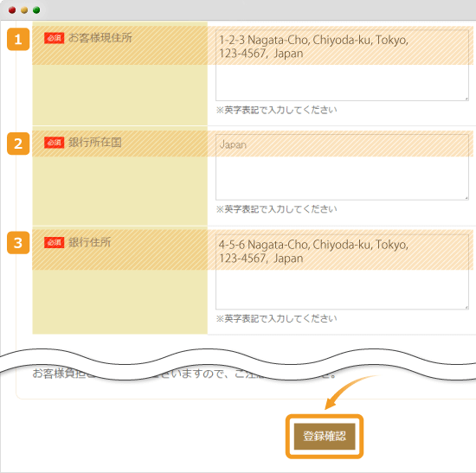
Task: Click the red 必須 tag beside お客様現住所
Action: 54,38
